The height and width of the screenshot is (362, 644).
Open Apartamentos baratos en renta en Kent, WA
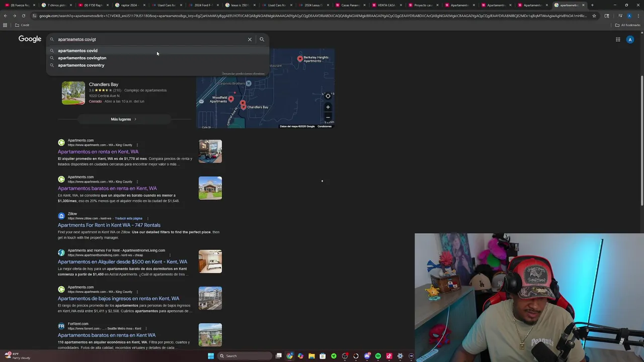point(107,189)
